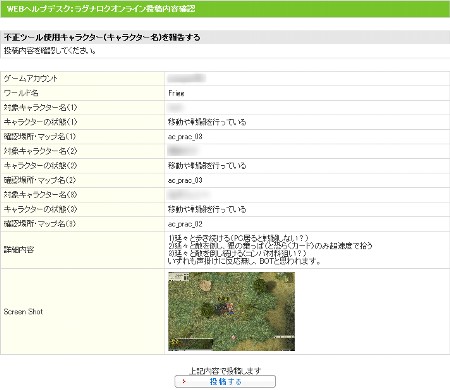Viewport: 450px width, 390px height.
Task: Select the キャラクターの状態(1) label
Action: coord(40,122)
